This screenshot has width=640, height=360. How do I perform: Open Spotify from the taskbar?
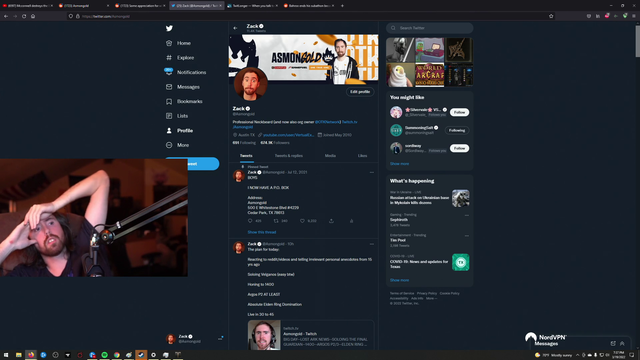104,355
